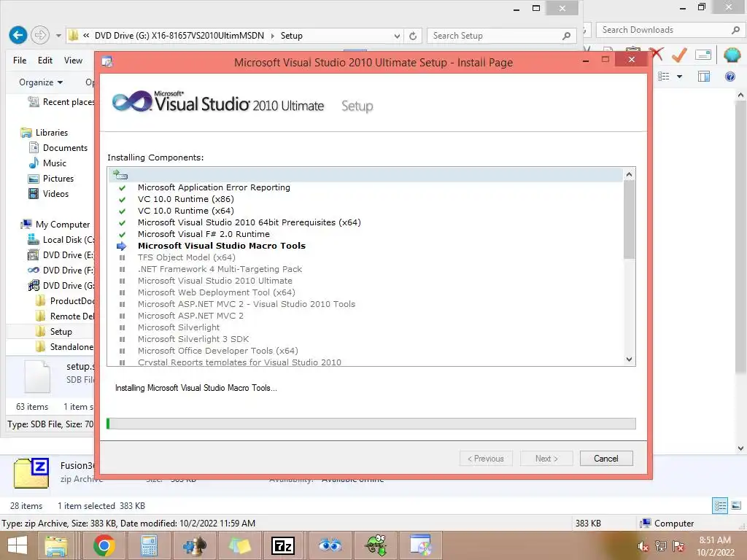The width and height of the screenshot is (747, 560).
Task: Open the view options dropdown arrow in the Downloads window
Action: click(x=679, y=76)
